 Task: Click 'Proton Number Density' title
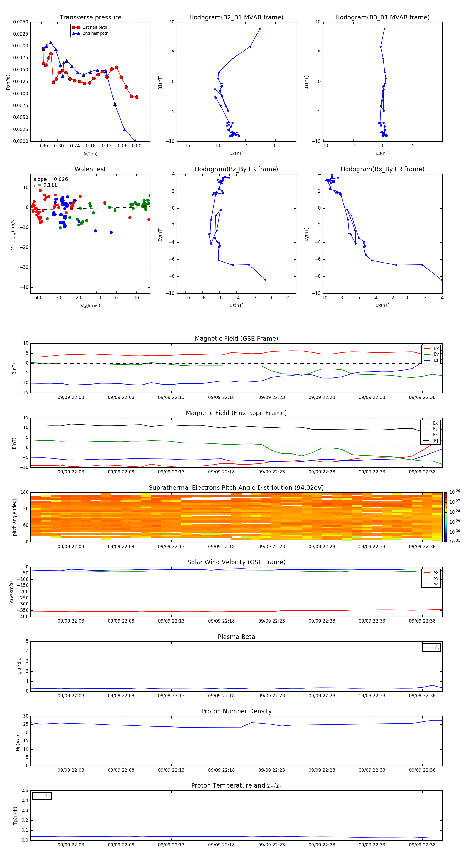pos(236,711)
